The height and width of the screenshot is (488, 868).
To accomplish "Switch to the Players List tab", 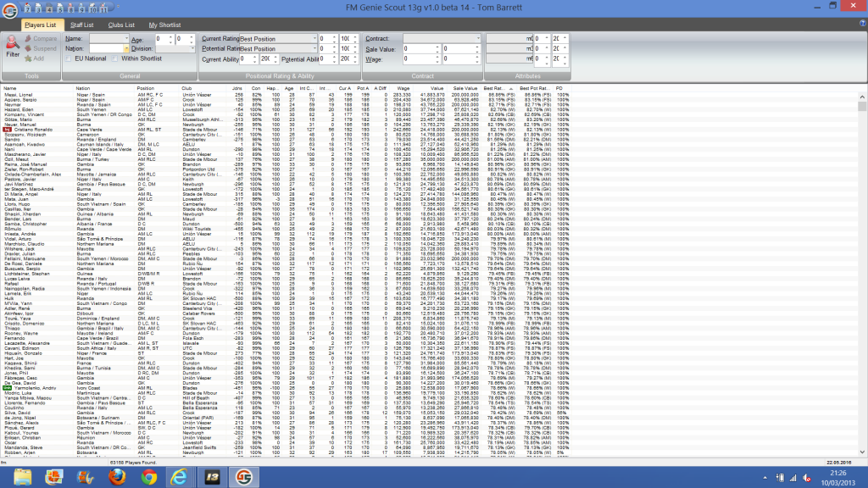I will point(41,25).
